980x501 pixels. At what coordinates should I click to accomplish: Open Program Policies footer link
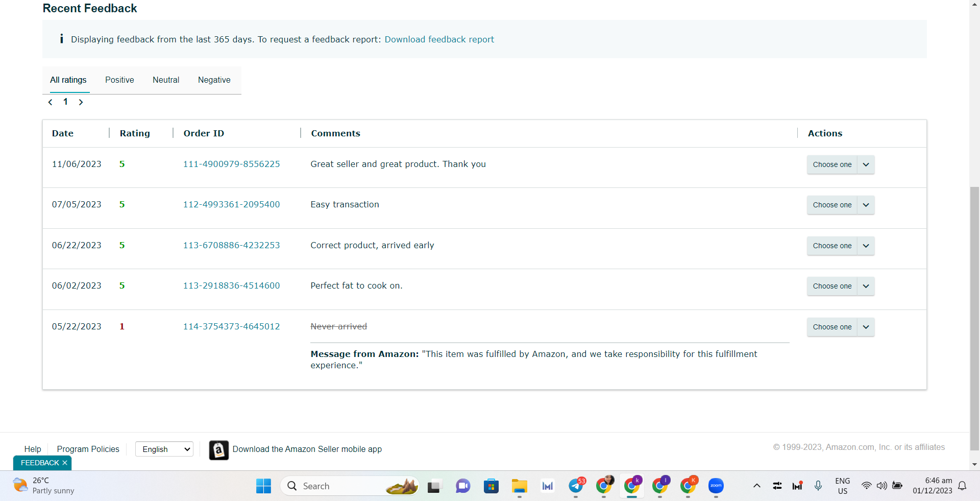pos(88,449)
